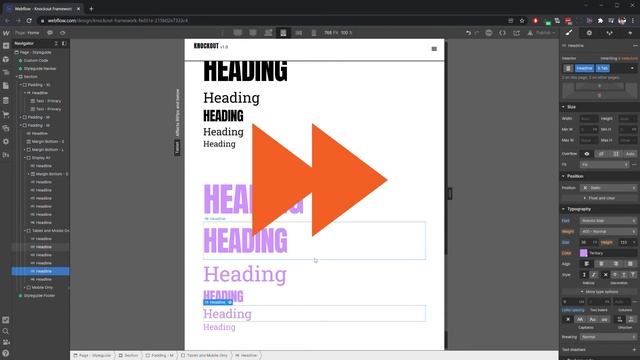Click the Undo arrow in top toolbar
Screen dimensions: 640x360
coord(468,33)
